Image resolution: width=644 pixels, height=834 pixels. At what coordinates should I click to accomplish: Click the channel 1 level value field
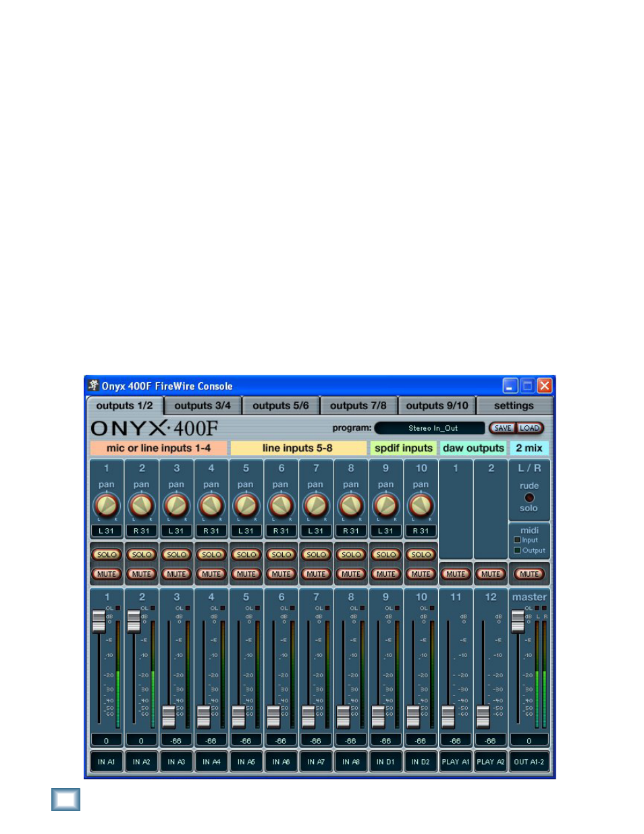[x=107, y=741]
